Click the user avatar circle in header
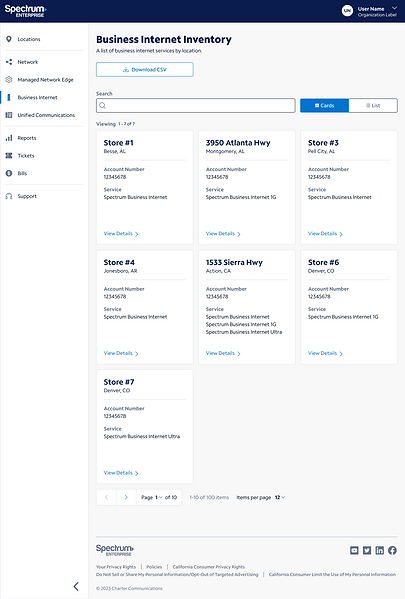 click(347, 11)
